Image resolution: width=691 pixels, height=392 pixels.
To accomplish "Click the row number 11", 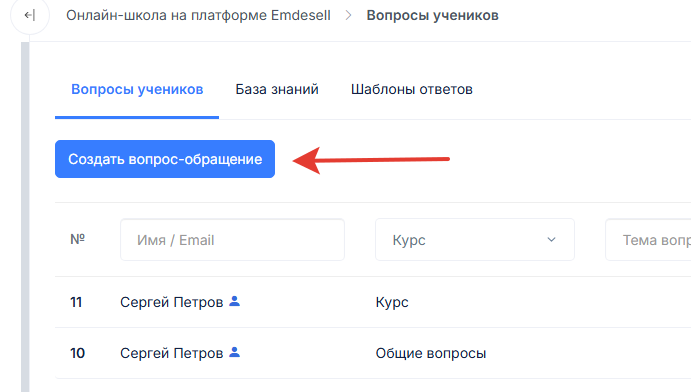I will coord(76,302).
